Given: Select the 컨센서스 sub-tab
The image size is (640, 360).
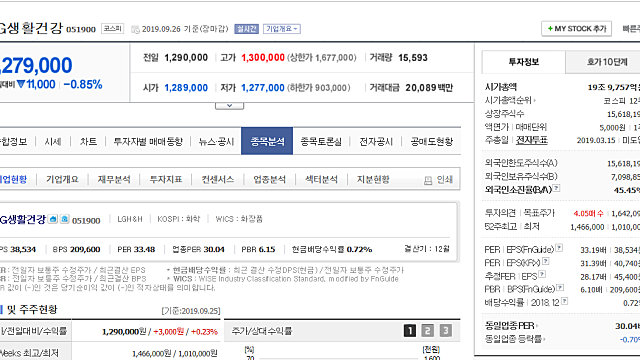Looking at the screenshot, I should [x=218, y=180].
